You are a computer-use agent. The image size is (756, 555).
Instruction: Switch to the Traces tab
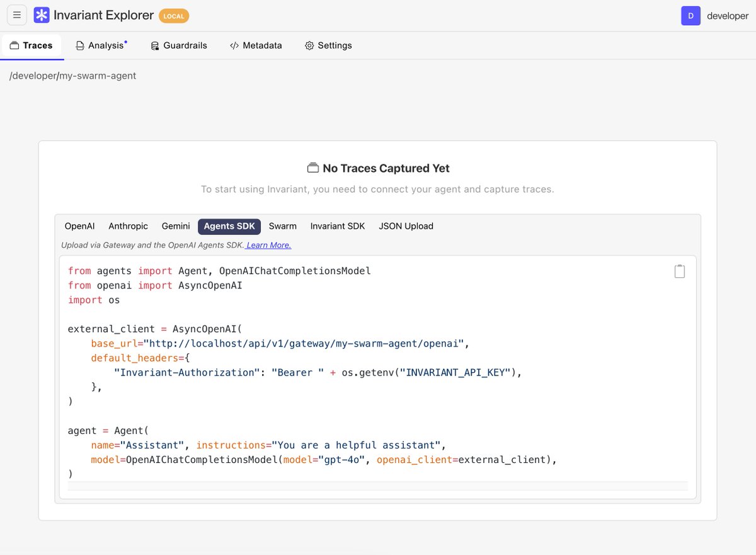31,45
